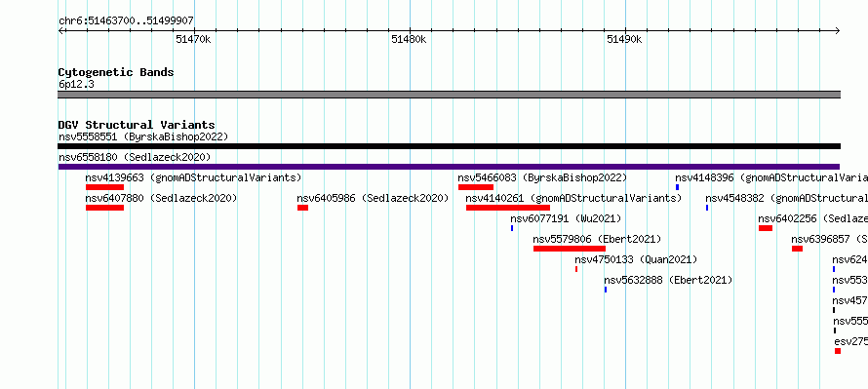This screenshot has width=868, height=389.
Task: Click the 51470k ruler tick label
Action: pyautogui.click(x=193, y=39)
